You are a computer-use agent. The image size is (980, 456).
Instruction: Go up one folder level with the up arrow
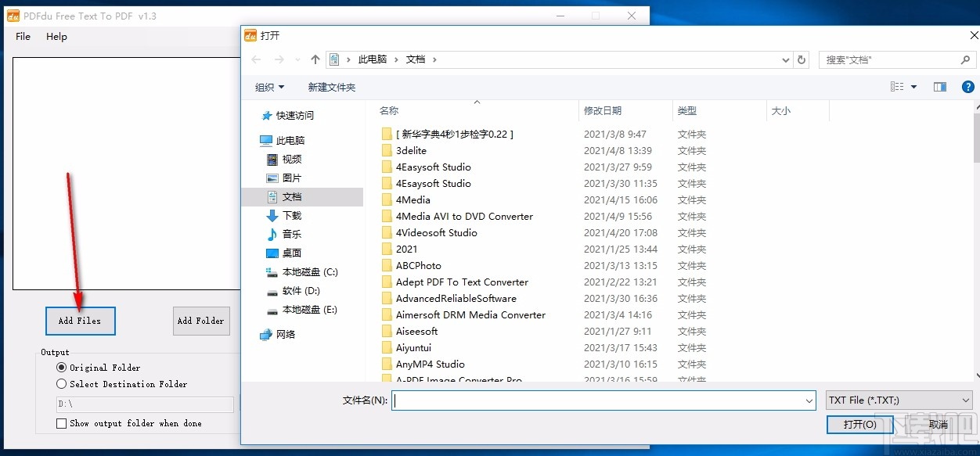[315, 59]
